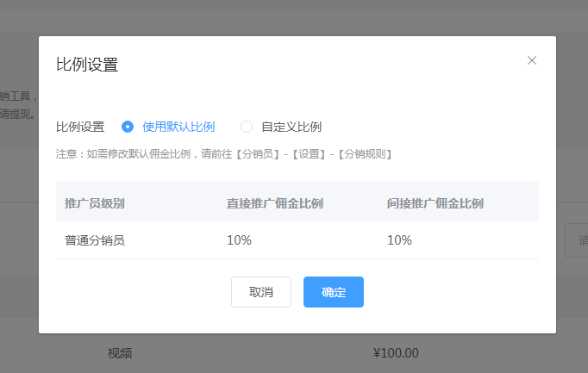This screenshot has width=588, height=373.
Task: Click the 使用默认比例 label text
Action: (178, 127)
